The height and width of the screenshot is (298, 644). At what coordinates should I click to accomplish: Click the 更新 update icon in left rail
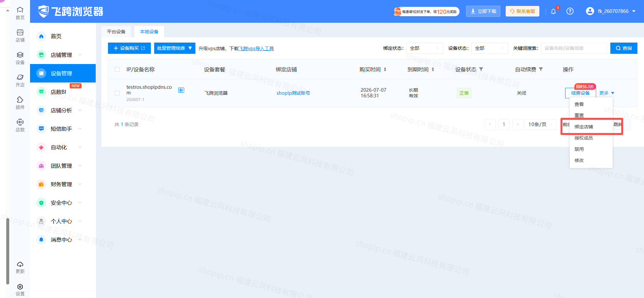(x=20, y=264)
